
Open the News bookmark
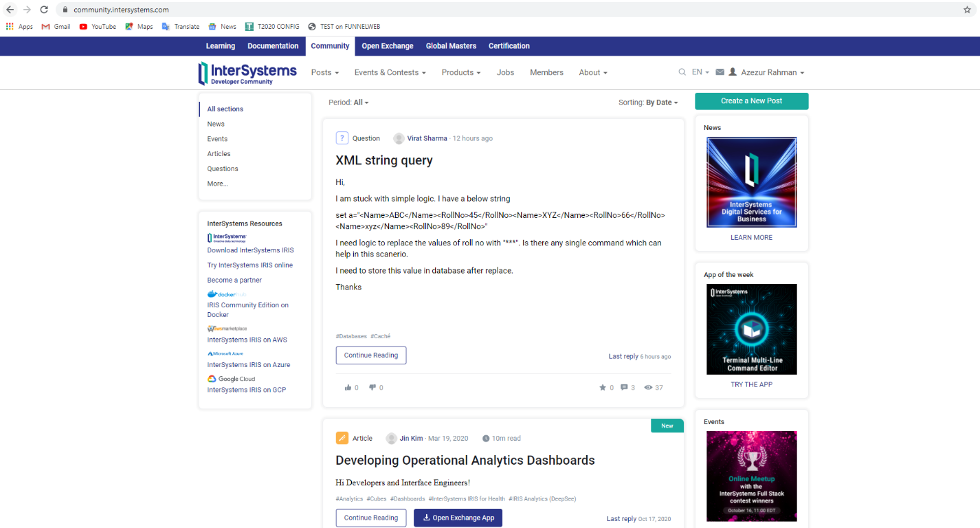[x=222, y=27]
